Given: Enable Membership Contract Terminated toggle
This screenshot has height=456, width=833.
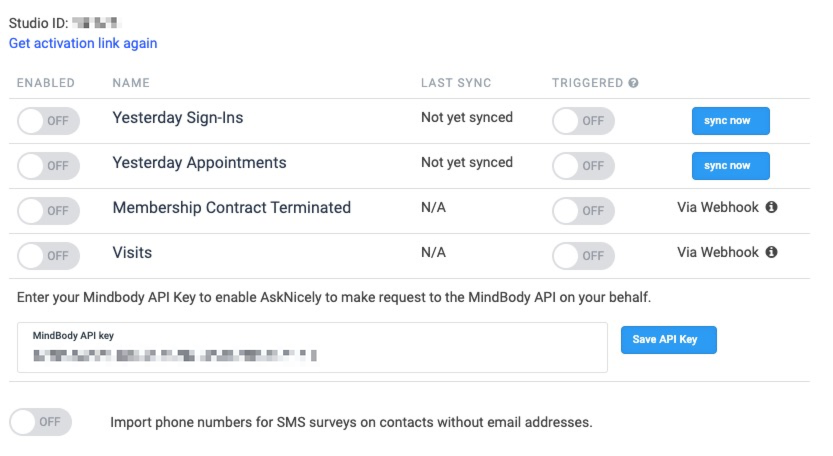Looking at the screenshot, I should (47, 211).
